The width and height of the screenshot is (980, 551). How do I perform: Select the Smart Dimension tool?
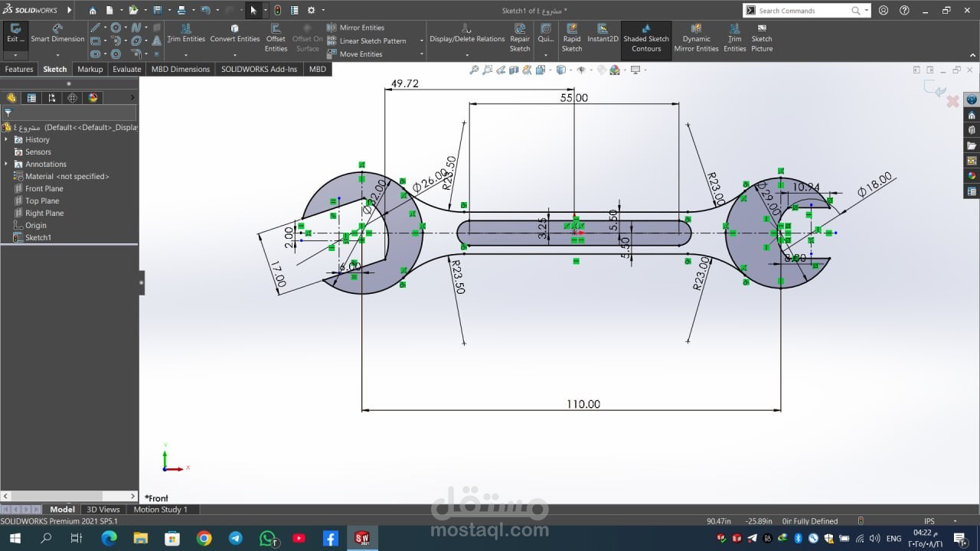(57, 34)
